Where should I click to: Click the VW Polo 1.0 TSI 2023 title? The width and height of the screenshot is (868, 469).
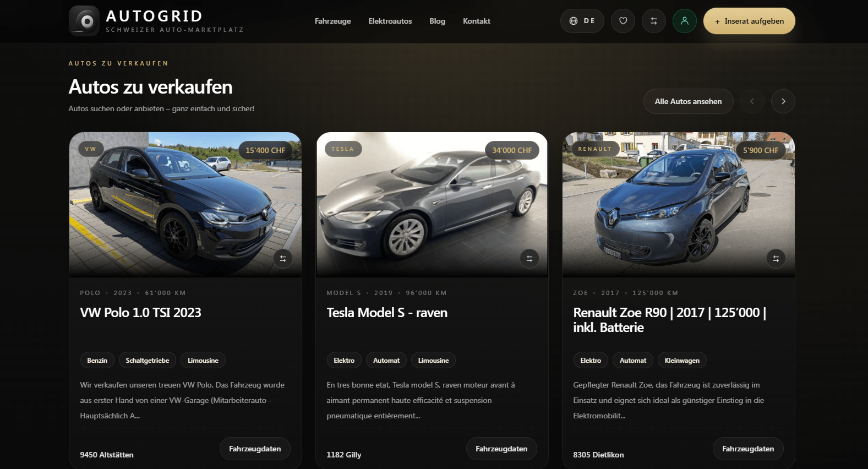coord(140,313)
